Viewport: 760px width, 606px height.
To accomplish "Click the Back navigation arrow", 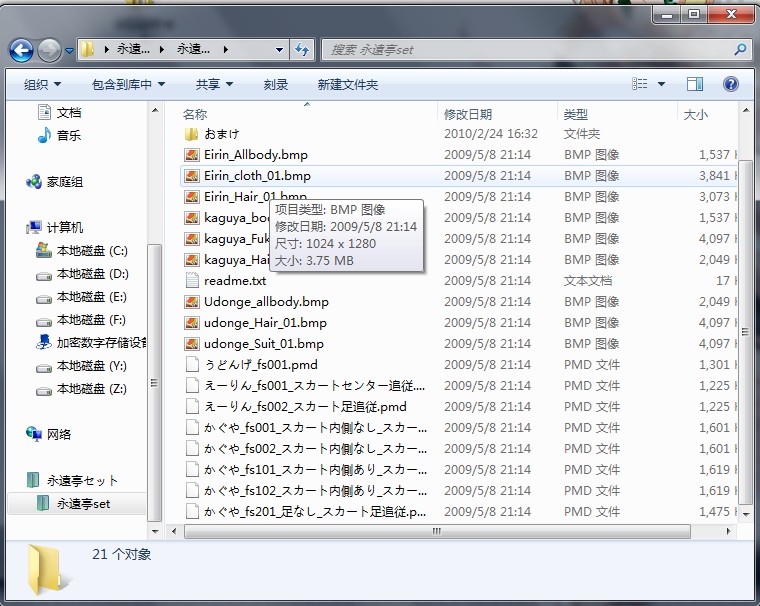I will [x=21, y=50].
